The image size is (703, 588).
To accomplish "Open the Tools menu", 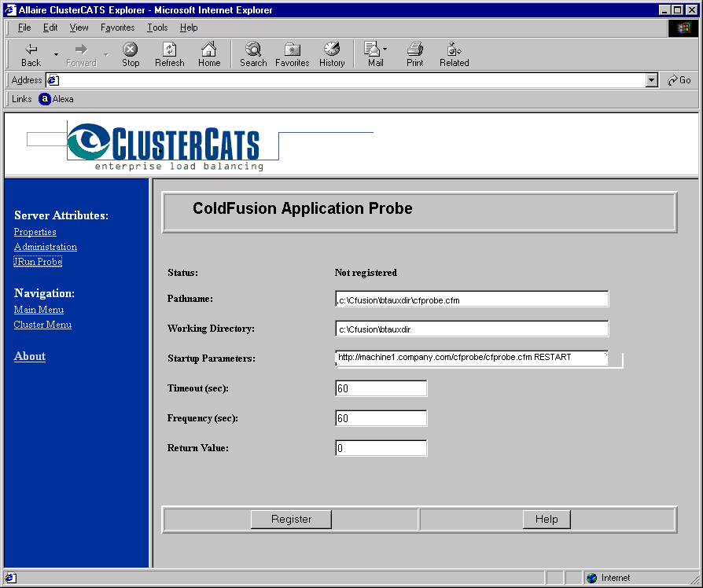I will [157, 28].
